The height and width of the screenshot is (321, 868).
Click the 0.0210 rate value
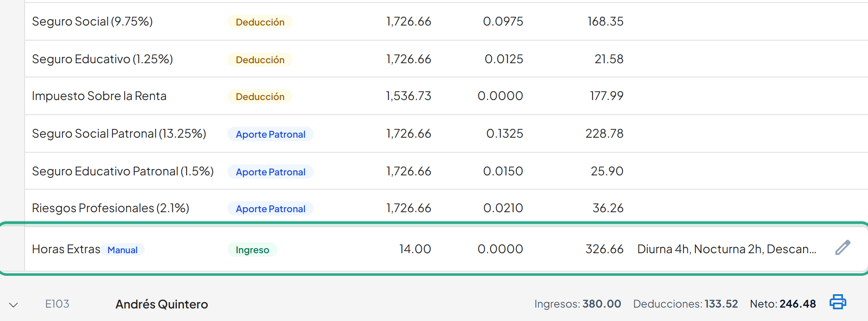pos(503,208)
